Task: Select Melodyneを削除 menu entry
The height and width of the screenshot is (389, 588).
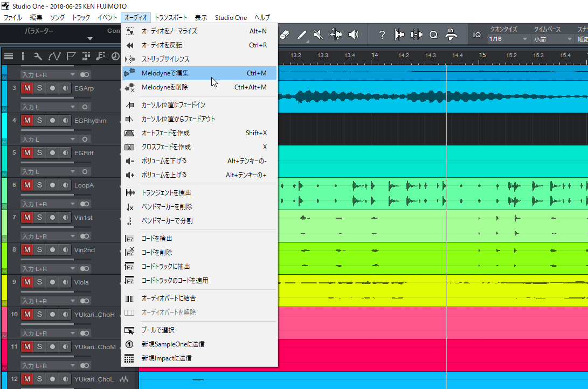Action: click(x=199, y=87)
